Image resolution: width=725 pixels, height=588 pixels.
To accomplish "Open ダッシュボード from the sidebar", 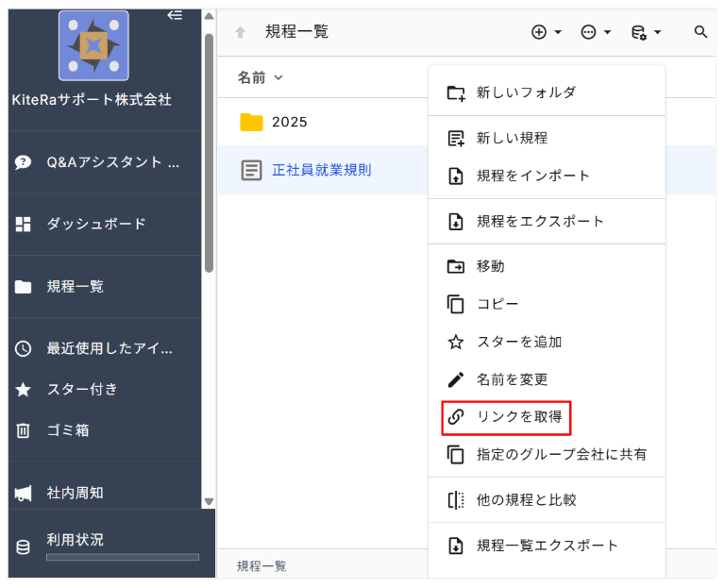I will (x=95, y=225).
